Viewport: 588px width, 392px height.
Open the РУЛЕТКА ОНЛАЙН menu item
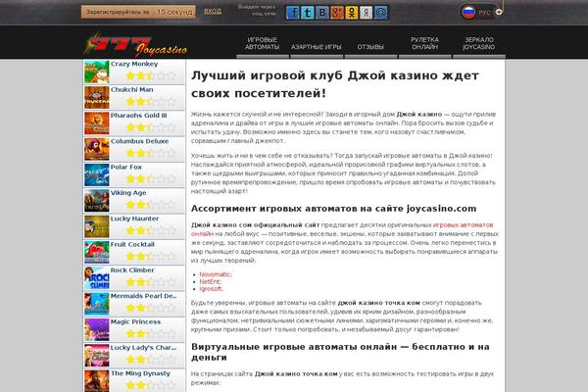click(x=424, y=43)
